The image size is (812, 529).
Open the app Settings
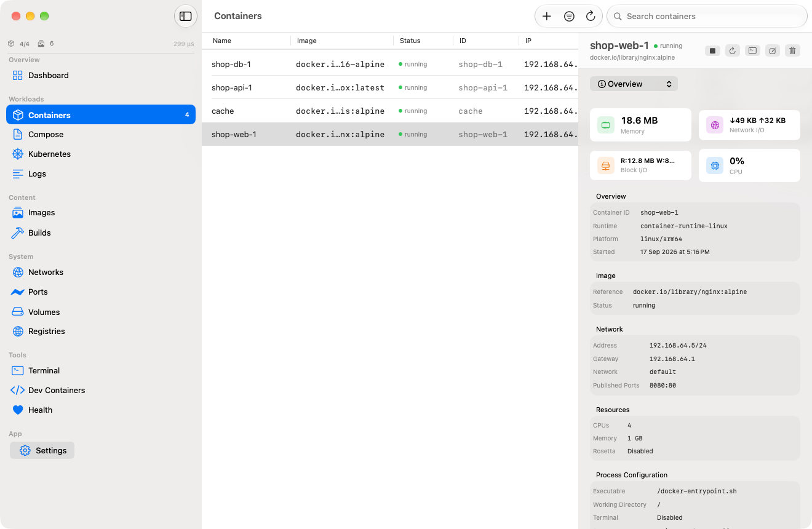click(42, 450)
